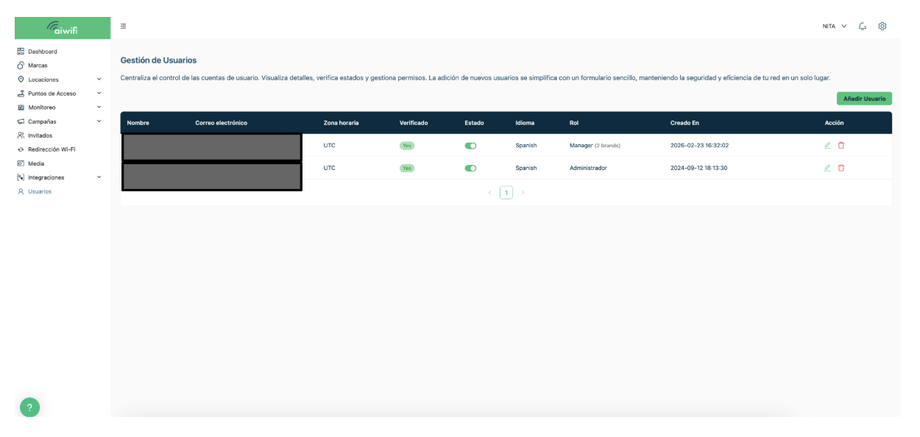Collapse sidebar with hamburger icon
Screen dimensions: 920x437
coord(123,26)
